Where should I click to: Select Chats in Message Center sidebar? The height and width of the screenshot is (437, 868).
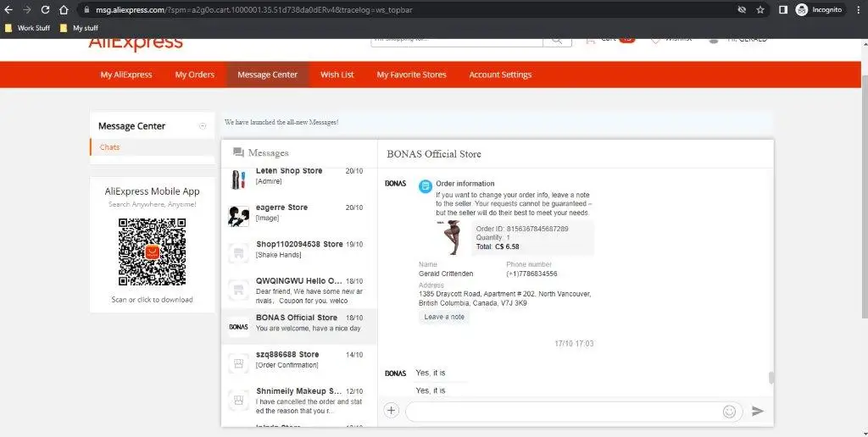pos(109,147)
